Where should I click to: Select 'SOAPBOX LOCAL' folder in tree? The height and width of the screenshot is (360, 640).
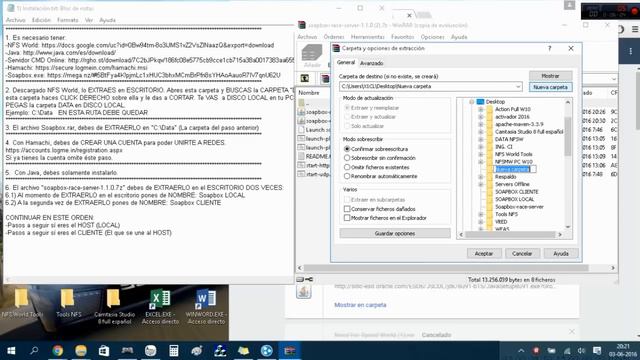(514, 199)
